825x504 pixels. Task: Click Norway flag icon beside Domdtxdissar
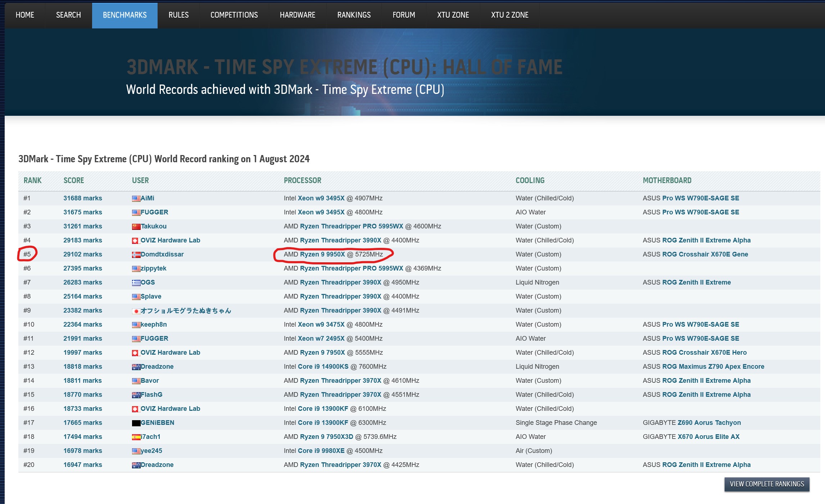136,255
